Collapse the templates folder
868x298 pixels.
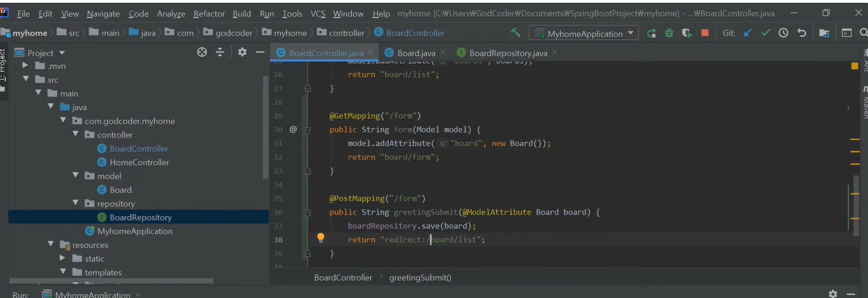click(x=63, y=273)
